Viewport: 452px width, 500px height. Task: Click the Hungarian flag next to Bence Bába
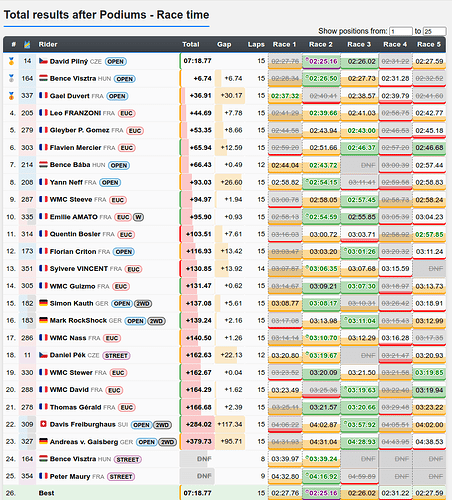pyautogui.click(x=43, y=165)
